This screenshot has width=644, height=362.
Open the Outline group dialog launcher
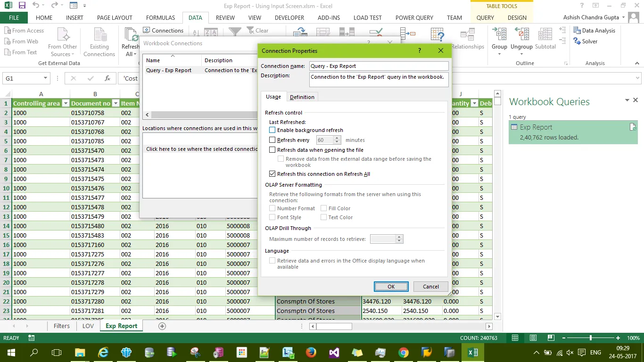pyautogui.click(x=566, y=63)
